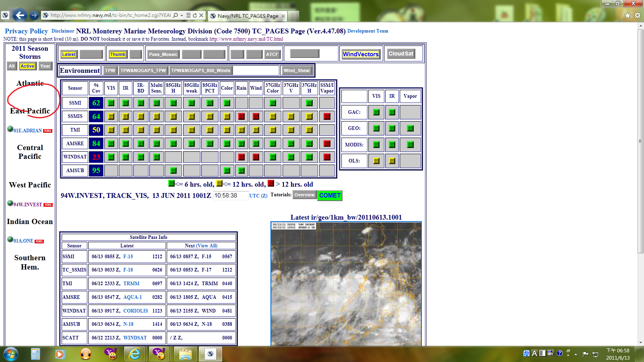The height and width of the screenshot is (362, 644).
Task: Click the green AMSRE Wind status square
Action: [x=256, y=144]
